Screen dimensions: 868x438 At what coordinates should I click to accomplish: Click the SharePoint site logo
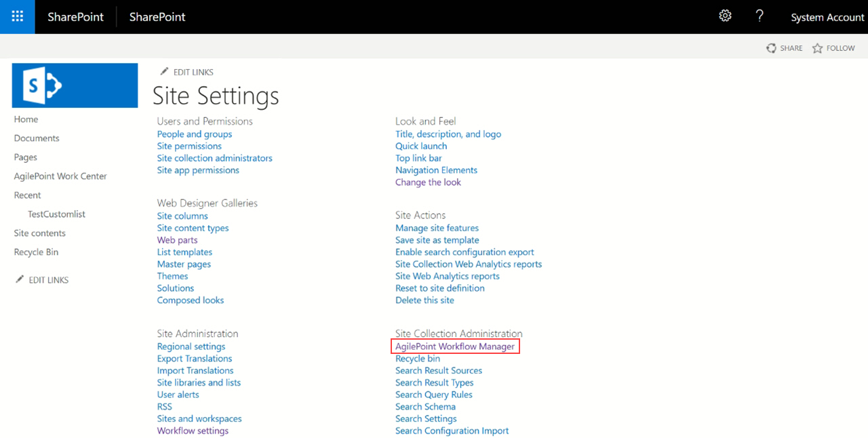(75, 85)
